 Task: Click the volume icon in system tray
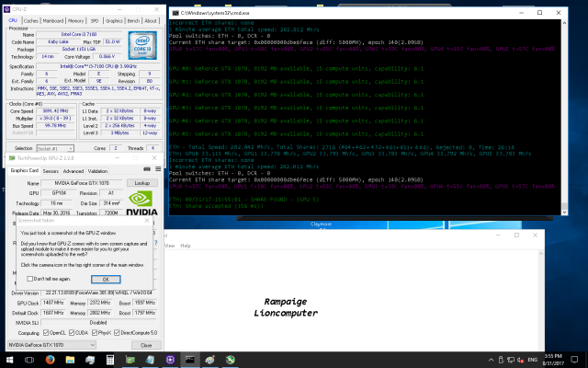(519, 360)
